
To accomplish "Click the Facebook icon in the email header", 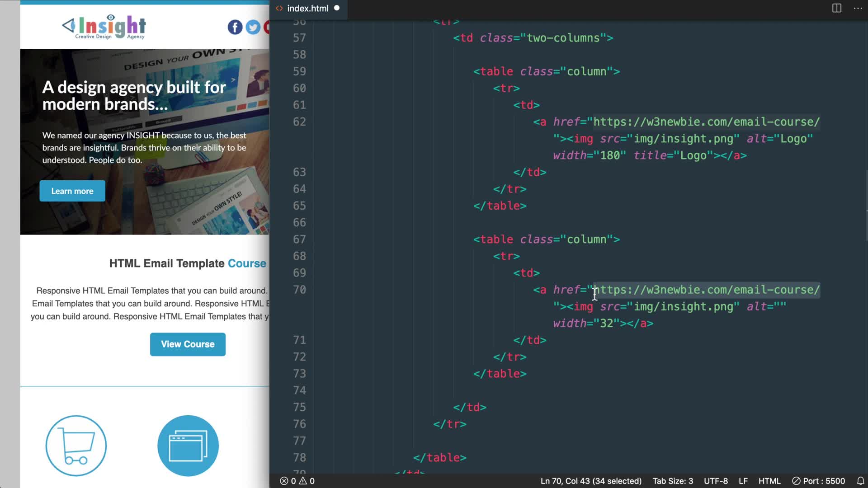I will coord(235,27).
